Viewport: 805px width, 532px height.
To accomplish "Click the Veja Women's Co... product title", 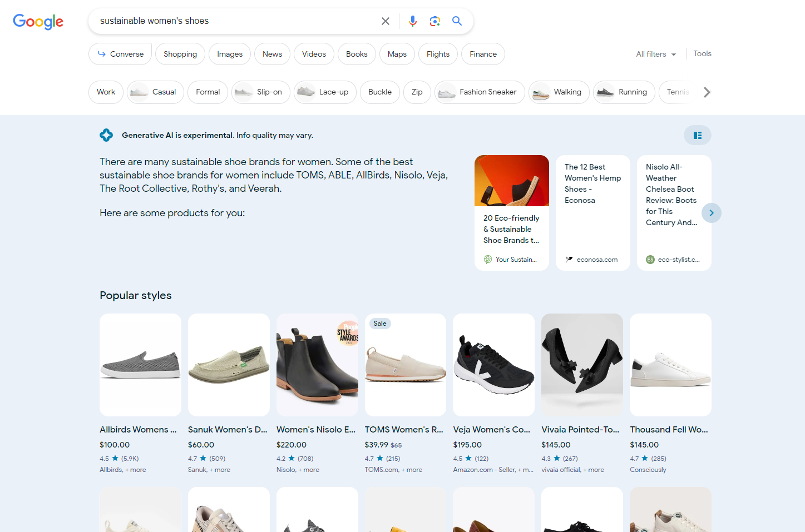I will click(492, 430).
